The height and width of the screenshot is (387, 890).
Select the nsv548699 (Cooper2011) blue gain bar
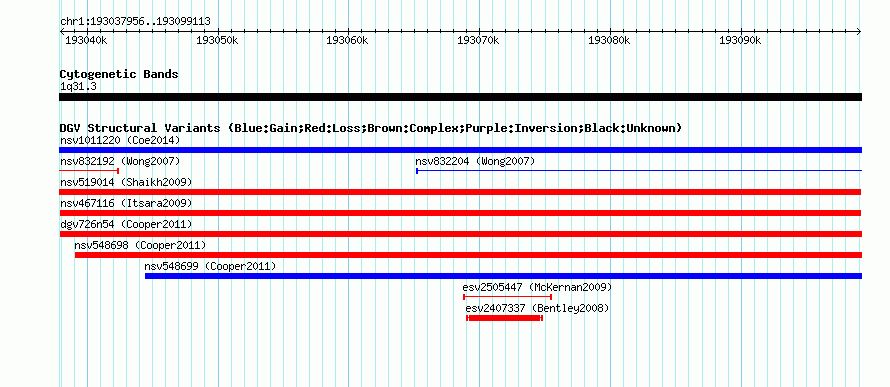click(x=503, y=276)
